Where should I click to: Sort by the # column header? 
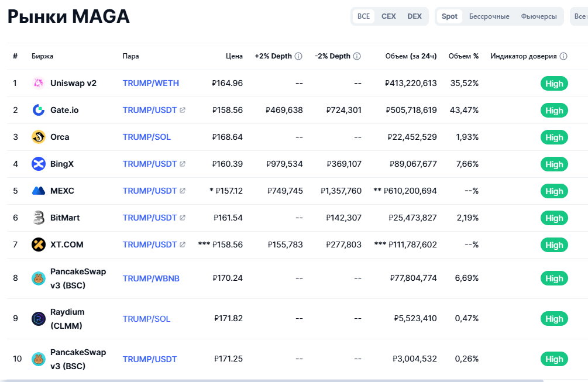coord(15,56)
